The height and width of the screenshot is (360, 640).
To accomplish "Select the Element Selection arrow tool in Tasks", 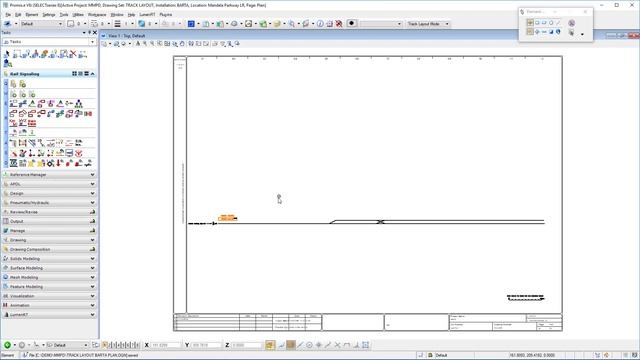I will click(7, 54).
